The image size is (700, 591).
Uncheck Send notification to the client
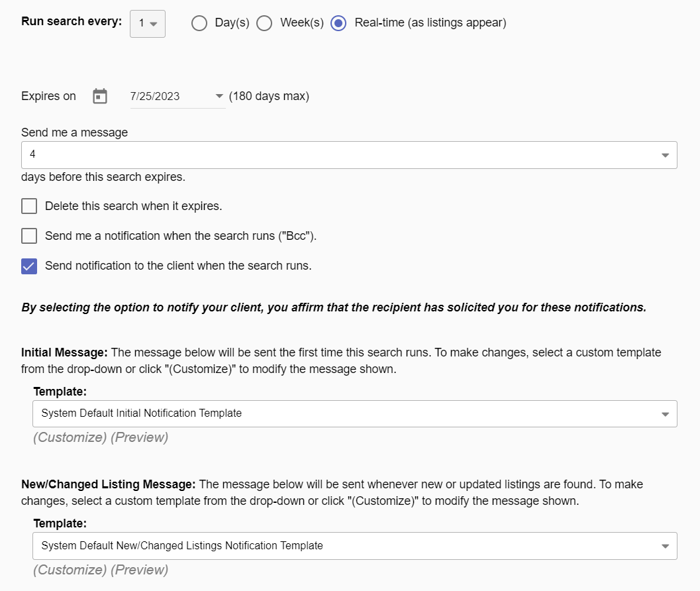pyautogui.click(x=29, y=266)
